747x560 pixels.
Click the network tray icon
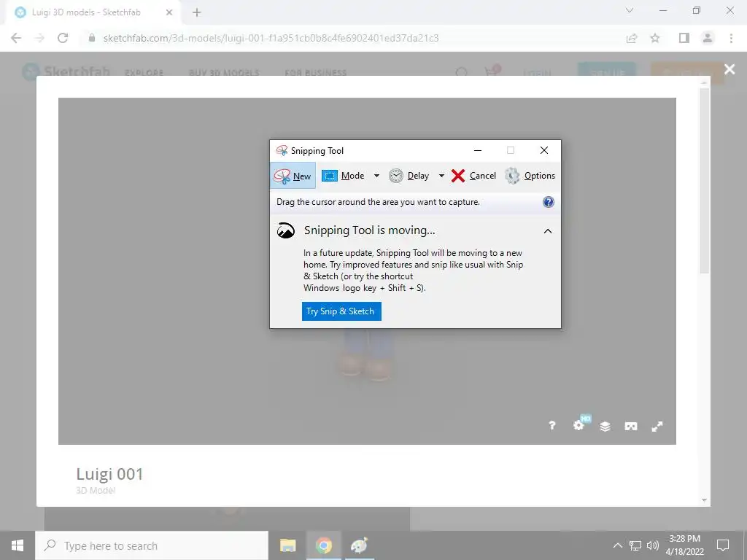click(635, 545)
